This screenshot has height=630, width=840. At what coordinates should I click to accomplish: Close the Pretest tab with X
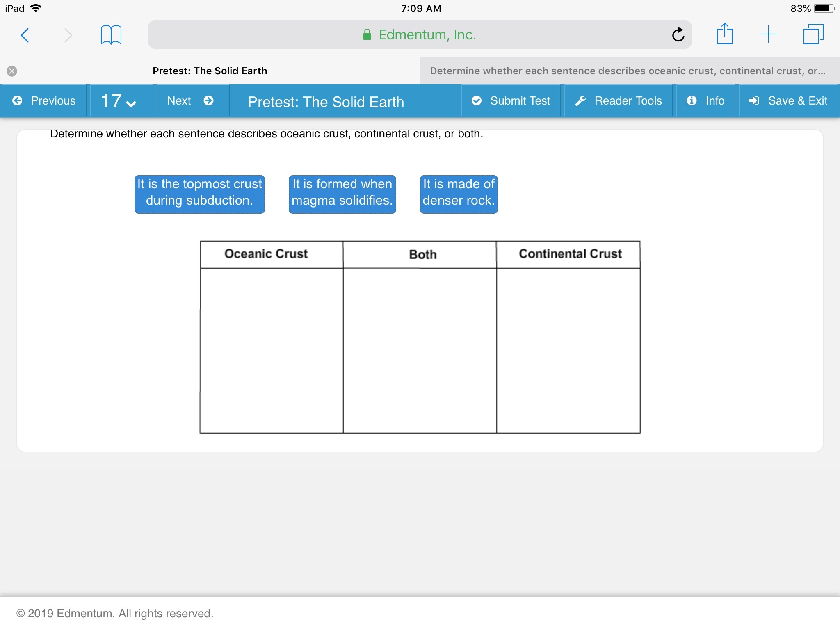click(x=12, y=71)
